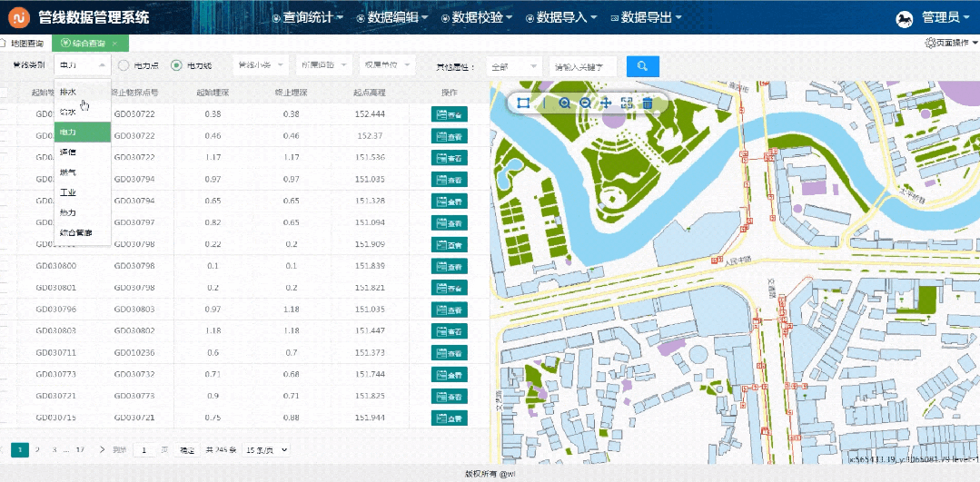Expand the 权属单位 dropdown
The height and width of the screenshot is (482, 980).
(387, 65)
